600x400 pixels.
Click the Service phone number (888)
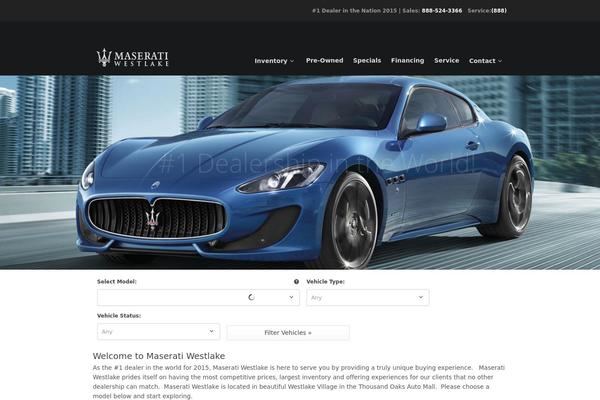499,11
